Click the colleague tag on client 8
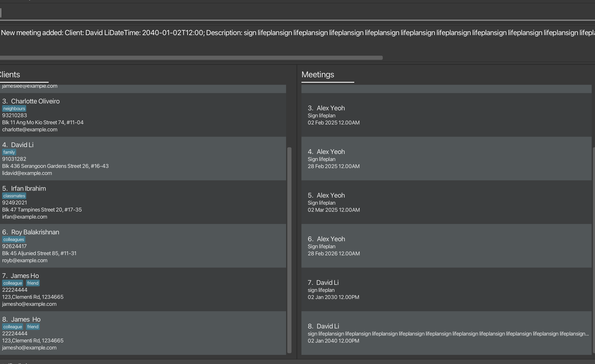595x364 pixels. (x=12, y=327)
